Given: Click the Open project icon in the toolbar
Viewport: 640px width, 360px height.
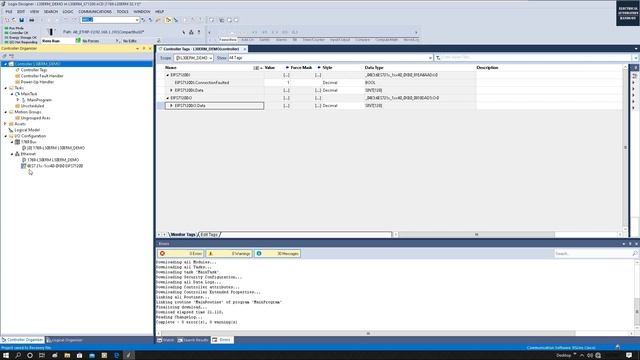Looking at the screenshot, I should point(13,20).
